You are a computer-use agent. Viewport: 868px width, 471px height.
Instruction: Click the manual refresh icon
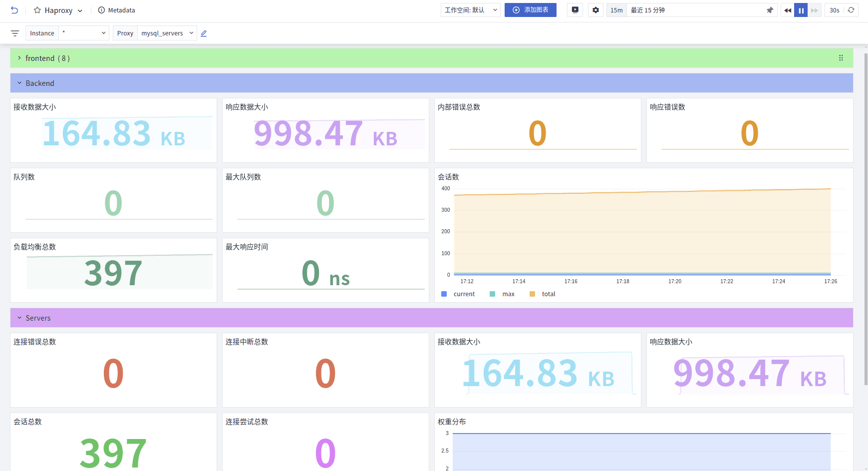tap(851, 10)
